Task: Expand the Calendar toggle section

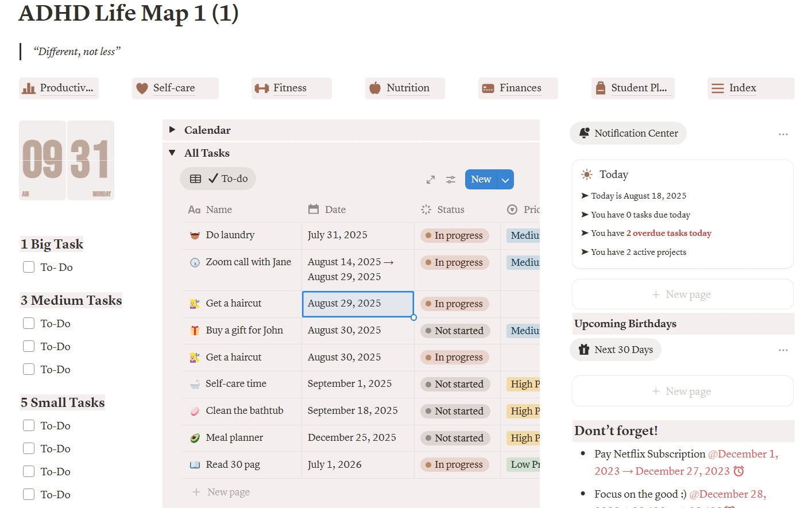Action: coord(172,130)
